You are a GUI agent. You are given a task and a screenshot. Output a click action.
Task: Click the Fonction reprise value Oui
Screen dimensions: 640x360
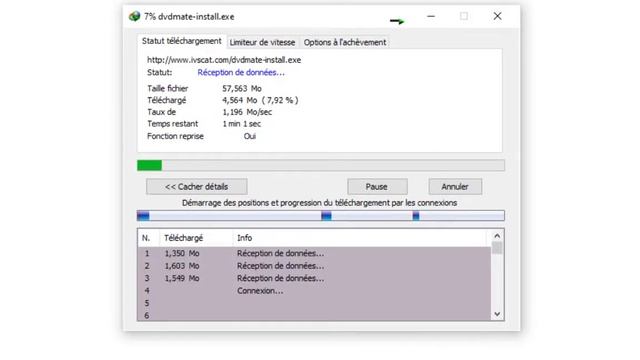250,136
